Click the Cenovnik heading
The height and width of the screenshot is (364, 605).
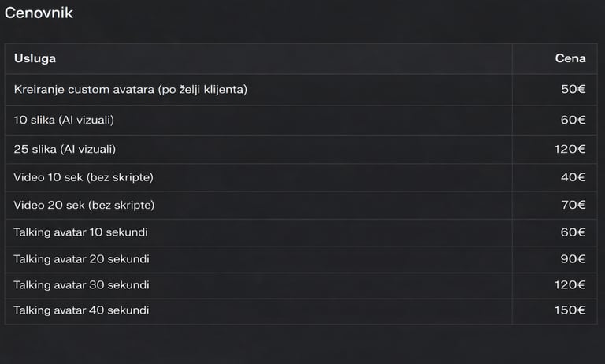(x=39, y=13)
